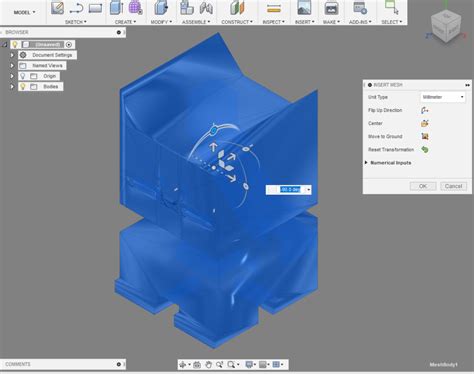Open the Unit Type Millimeter dropdown

click(x=443, y=97)
